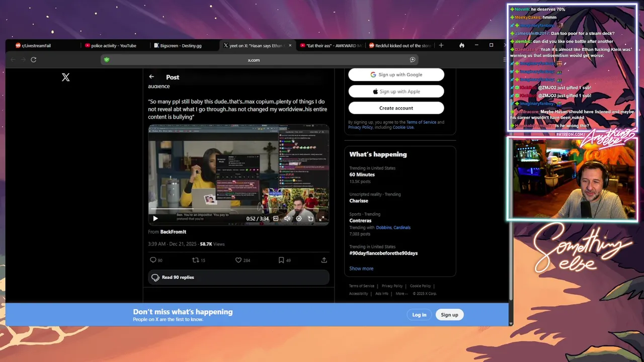
Task: Click Show more under What's happening
Action: [361, 268]
